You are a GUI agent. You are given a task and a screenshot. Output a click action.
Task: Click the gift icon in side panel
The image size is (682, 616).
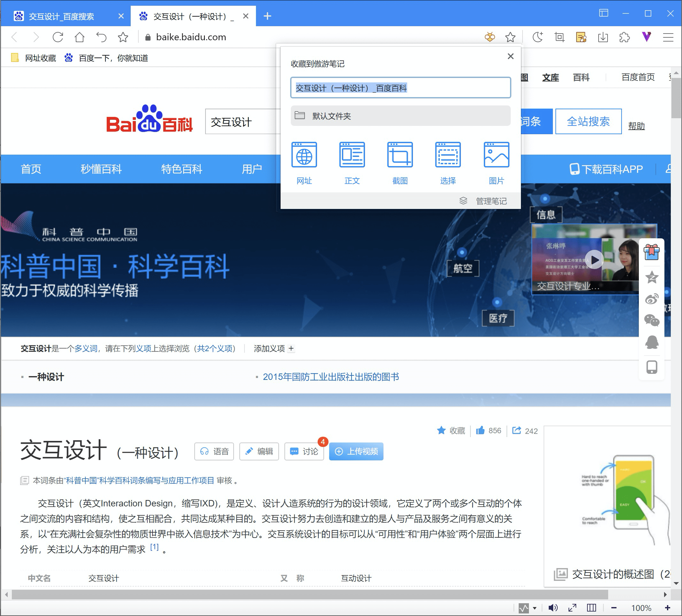[652, 252]
